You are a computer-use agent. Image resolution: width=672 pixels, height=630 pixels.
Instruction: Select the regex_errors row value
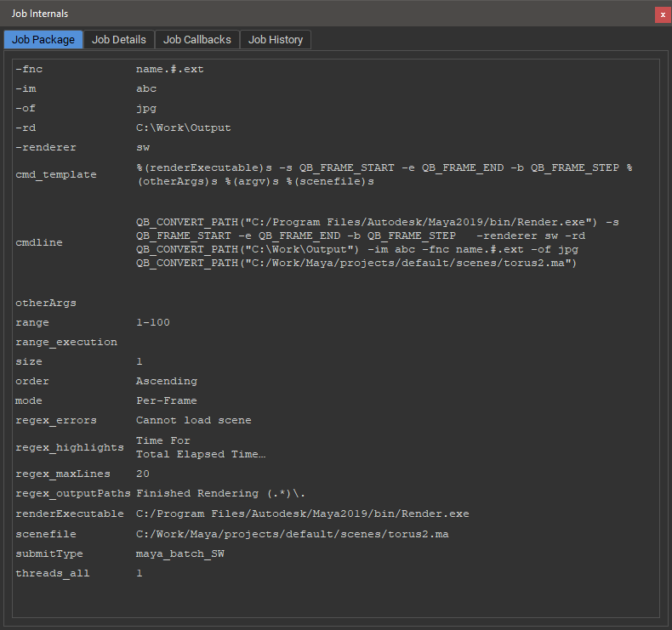(193, 420)
